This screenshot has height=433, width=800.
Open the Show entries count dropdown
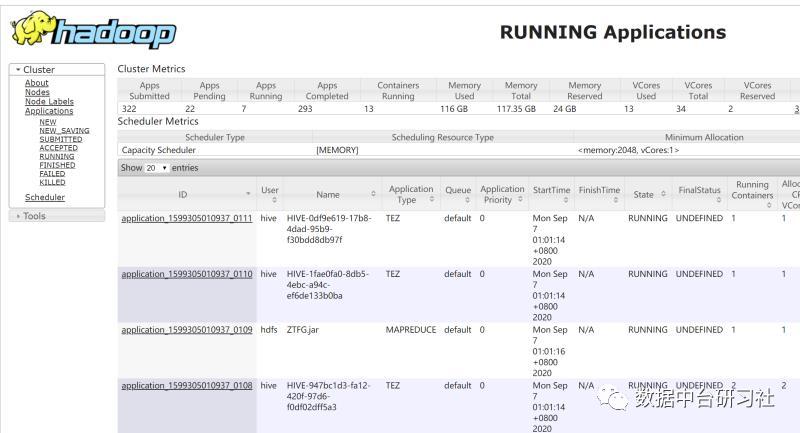tap(157, 168)
